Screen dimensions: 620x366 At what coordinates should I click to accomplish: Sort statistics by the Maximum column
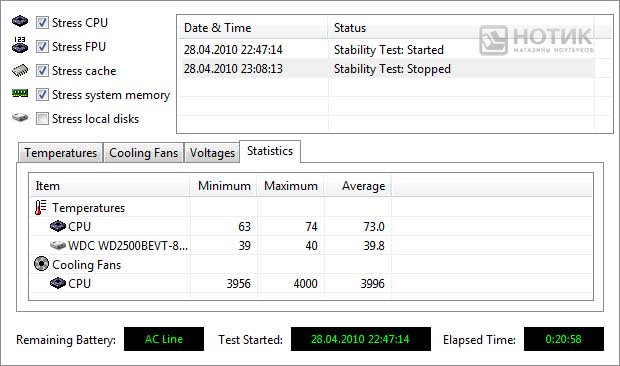coord(291,186)
